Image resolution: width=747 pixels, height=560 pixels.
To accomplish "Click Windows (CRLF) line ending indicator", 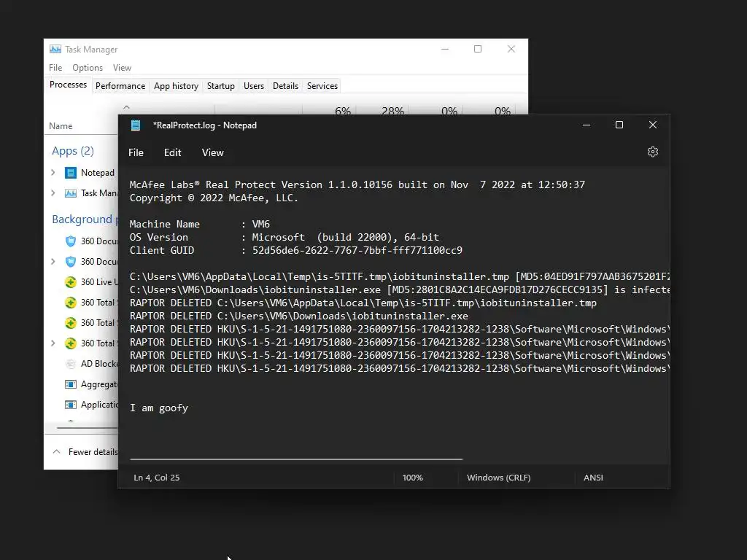I will coord(499,478).
